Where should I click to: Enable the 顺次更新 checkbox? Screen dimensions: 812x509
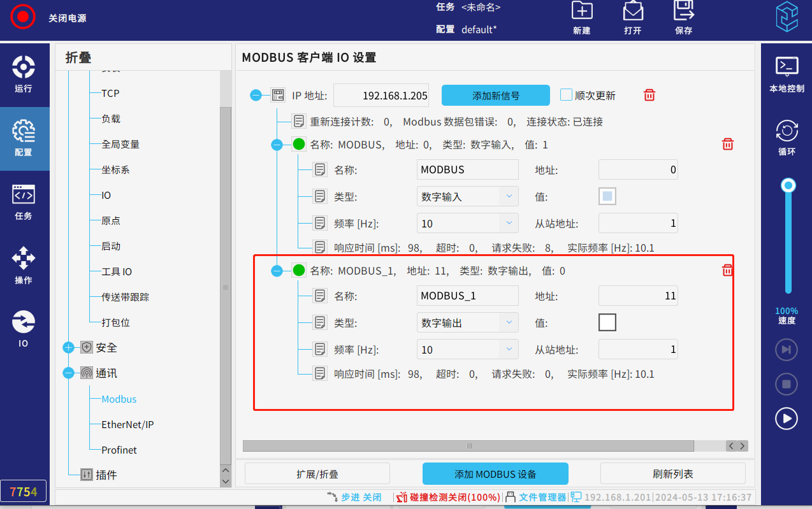566,95
